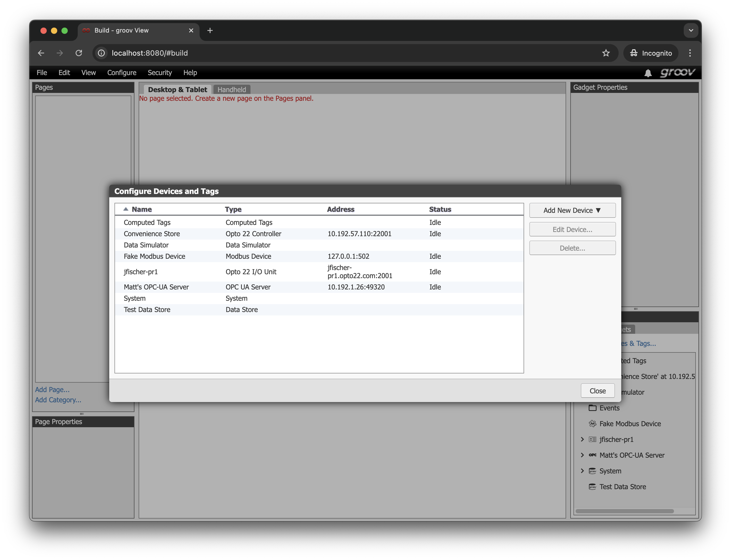This screenshot has width=731, height=560.
Task: View site information for localhost
Action: 101,53
